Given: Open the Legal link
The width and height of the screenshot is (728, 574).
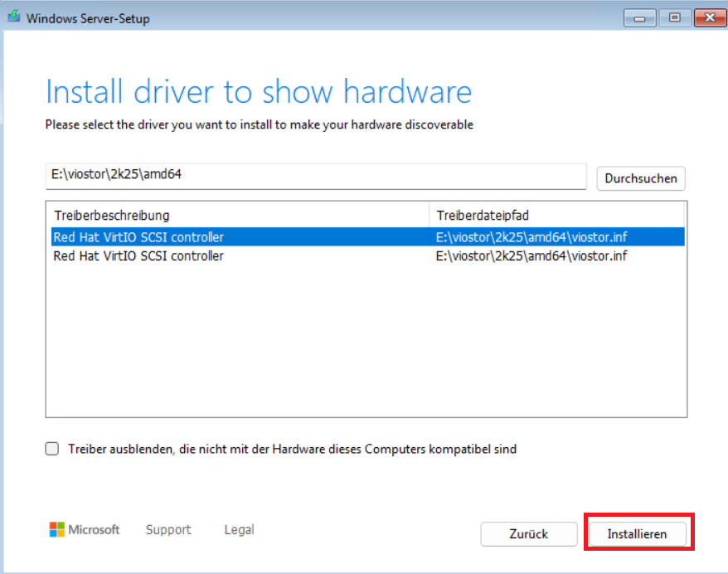Looking at the screenshot, I should point(239,529).
